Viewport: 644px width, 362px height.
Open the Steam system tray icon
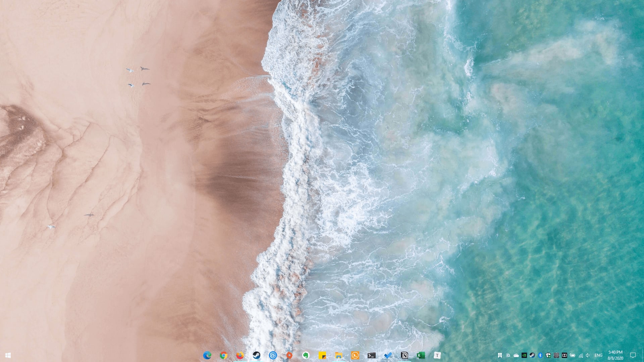(x=532, y=355)
